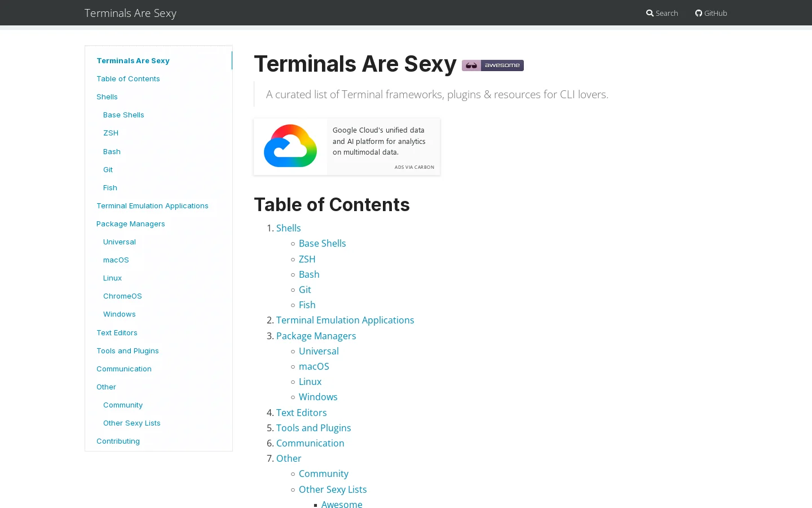This screenshot has height=508, width=812.
Task: Open Terminal Emulation Applications in sidebar
Action: [x=152, y=205]
